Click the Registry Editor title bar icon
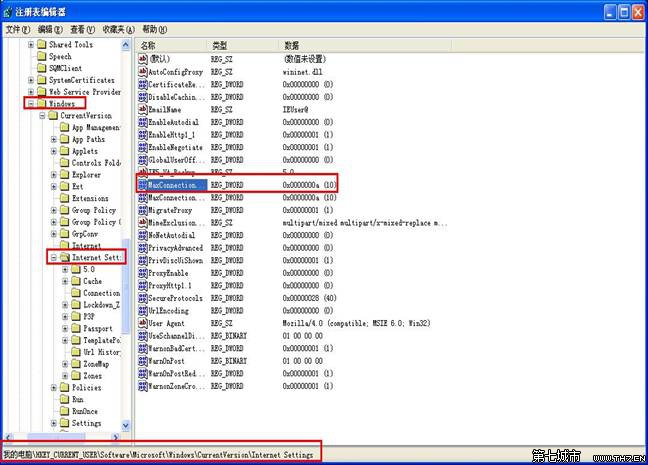Viewport: 648px width, 465px height. 10,11
